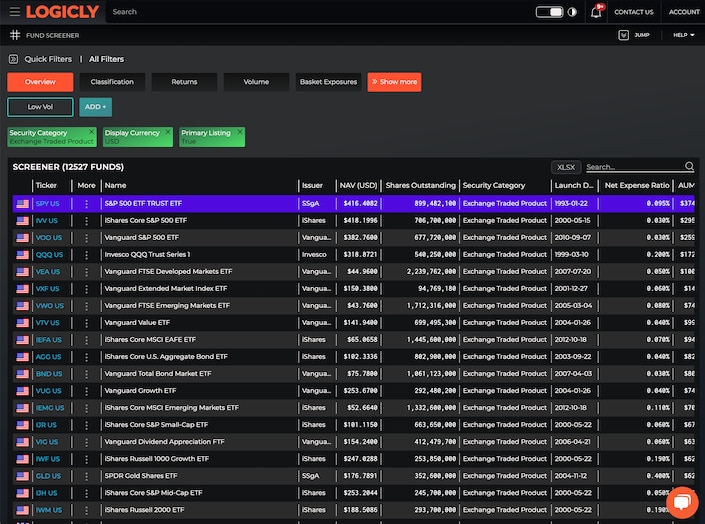This screenshot has height=524, width=705.
Task: Open more options for IEFA US row
Action: (x=86, y=340)
